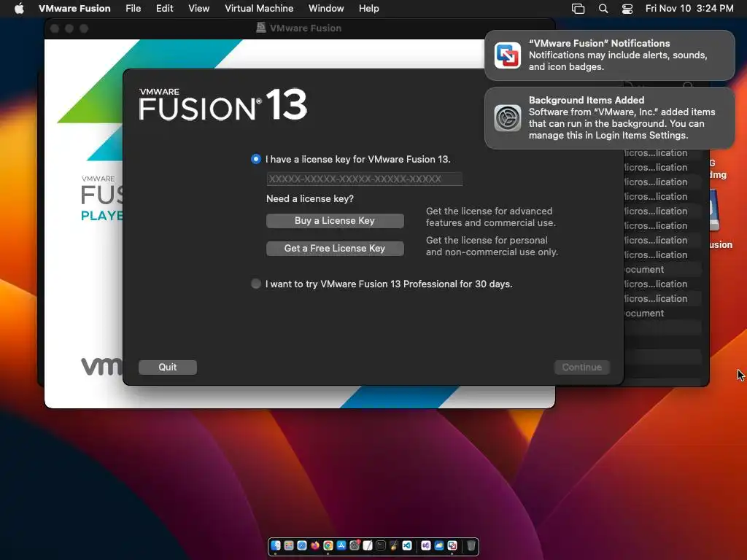
Task: Launch Visual Studio Code from the dock
Action: [407, 545]
